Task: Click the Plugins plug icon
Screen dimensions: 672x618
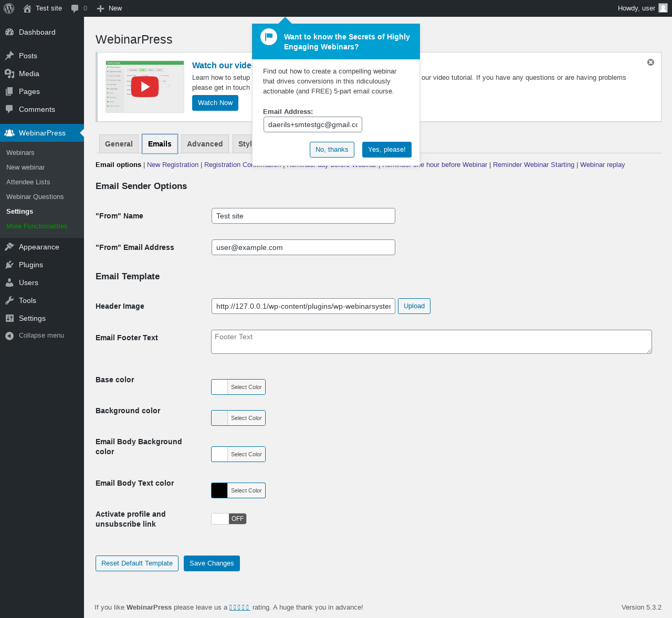Action: tap(9, 265)
